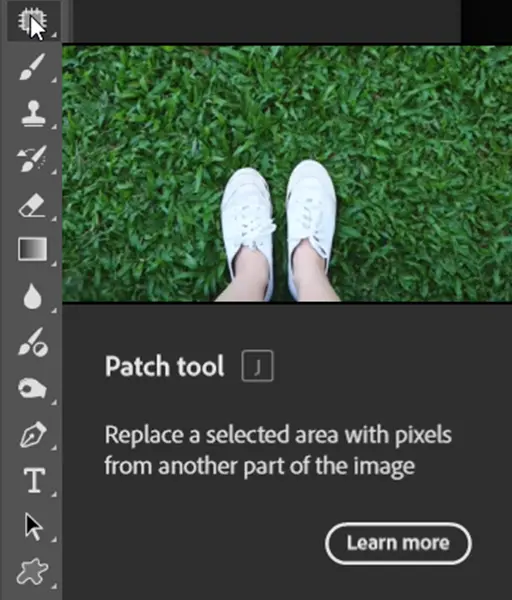Select the Gradient tool

(33, 249)
